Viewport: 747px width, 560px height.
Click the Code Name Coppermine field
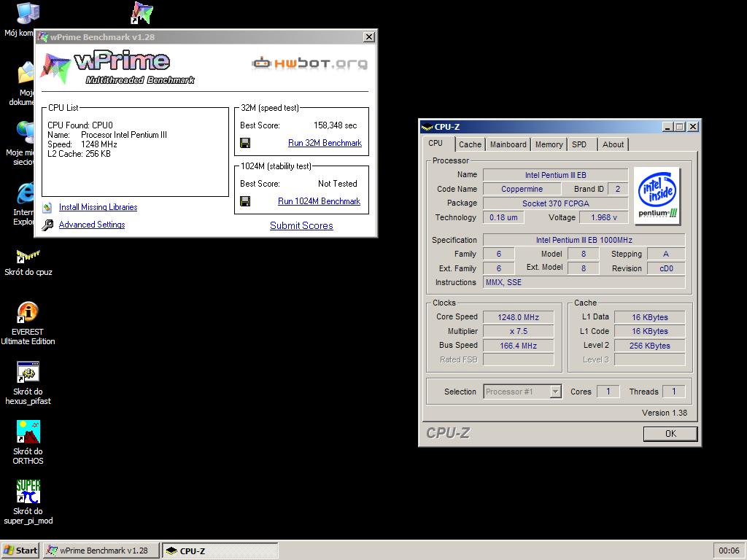(x=522, y=189)
